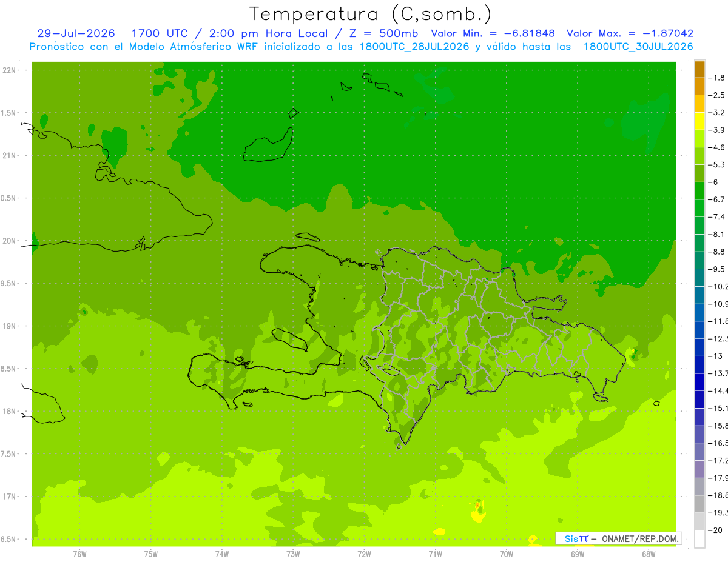Click the '-8.1' legend value
The height and width of the screenshot is (562, 728).
tap(716, 234)
